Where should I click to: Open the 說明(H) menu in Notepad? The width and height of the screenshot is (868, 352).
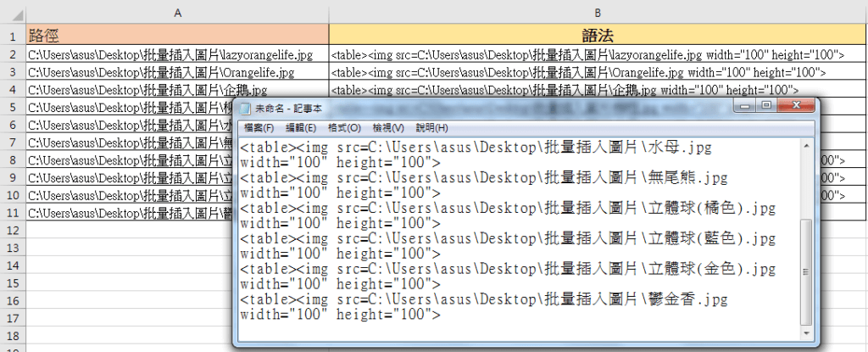[x=431, y=127]
